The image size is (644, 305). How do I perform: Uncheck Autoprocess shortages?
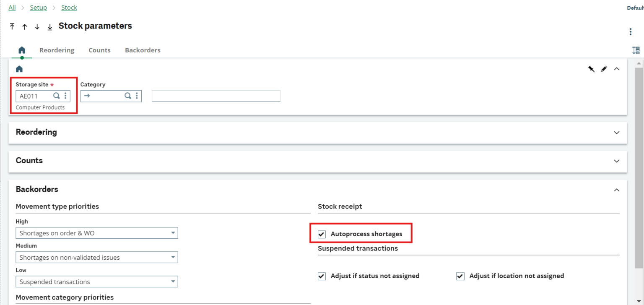pos(322,234)
